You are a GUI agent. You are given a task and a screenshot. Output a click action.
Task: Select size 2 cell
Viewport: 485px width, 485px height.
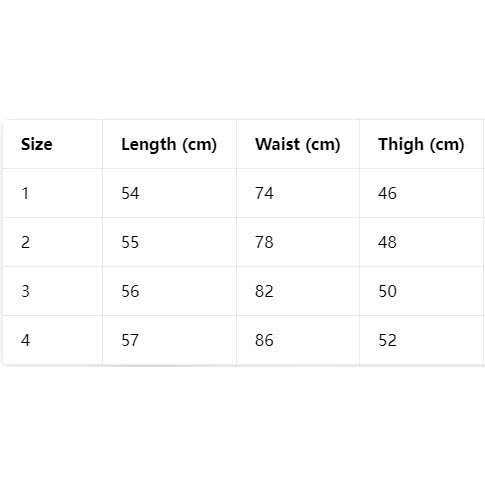pos(25,242)
